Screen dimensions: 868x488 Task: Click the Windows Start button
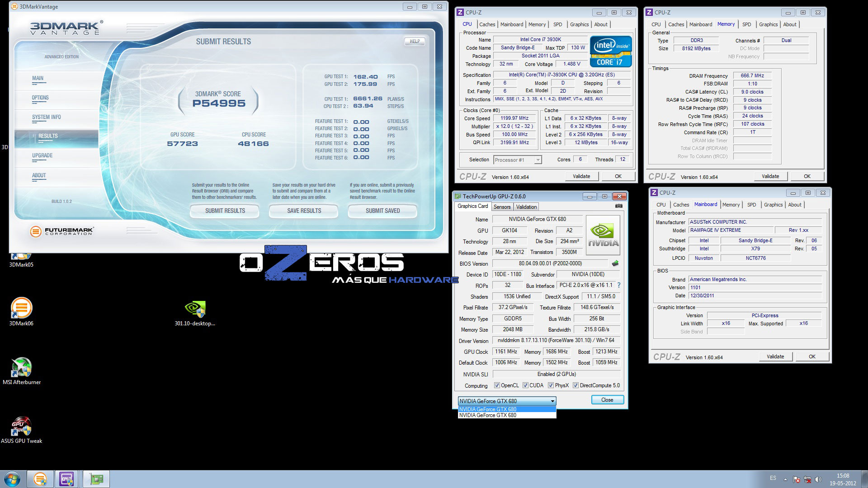coord(12,479)
